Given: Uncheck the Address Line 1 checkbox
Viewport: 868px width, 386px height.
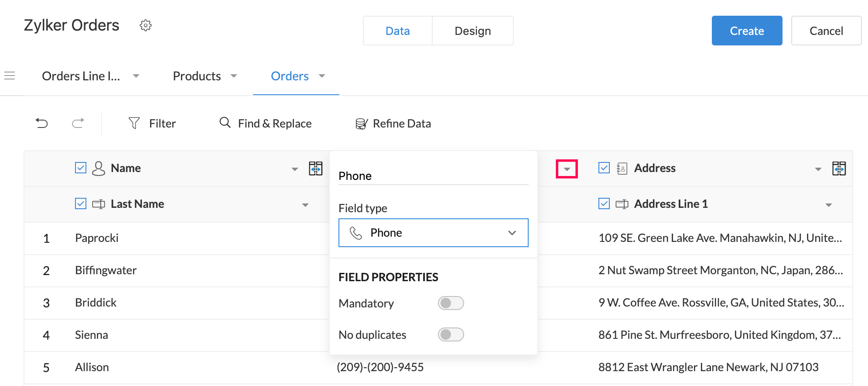Looking at the screenshot, I should (x=604, y=204).
